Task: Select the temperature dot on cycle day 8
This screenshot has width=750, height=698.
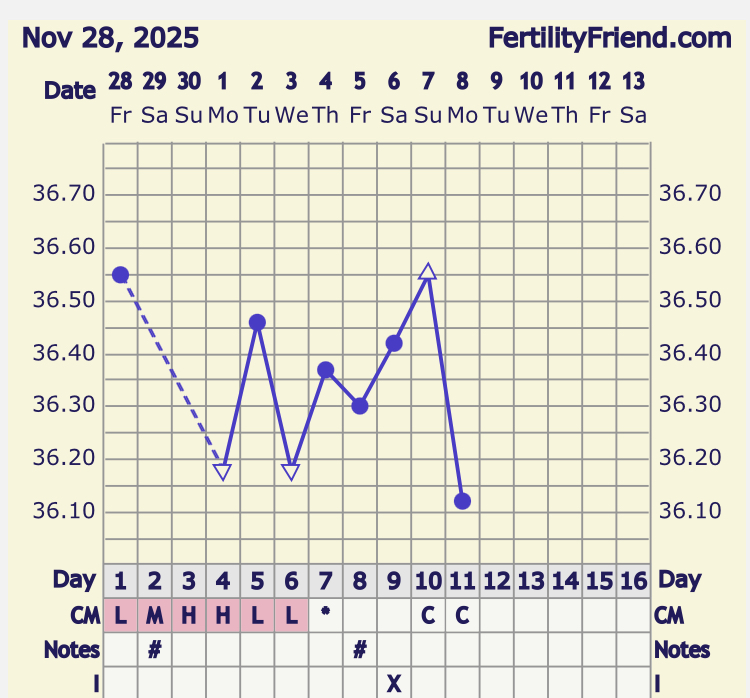Action: coord(360,406)
